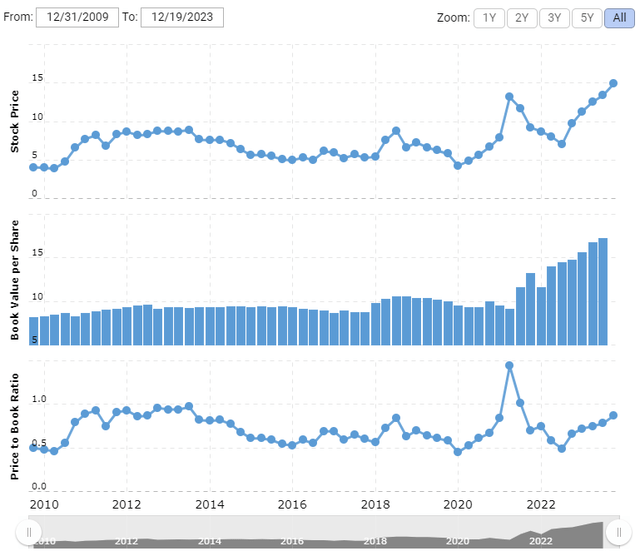This screenshot has height=556, width=640.
Task: Click the final price-to-book ratio point
Action: [x=613, y=415]
